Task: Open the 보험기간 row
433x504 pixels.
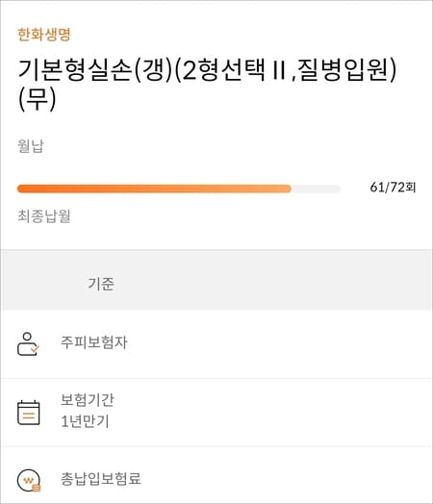Action: [x=216, y=413]
